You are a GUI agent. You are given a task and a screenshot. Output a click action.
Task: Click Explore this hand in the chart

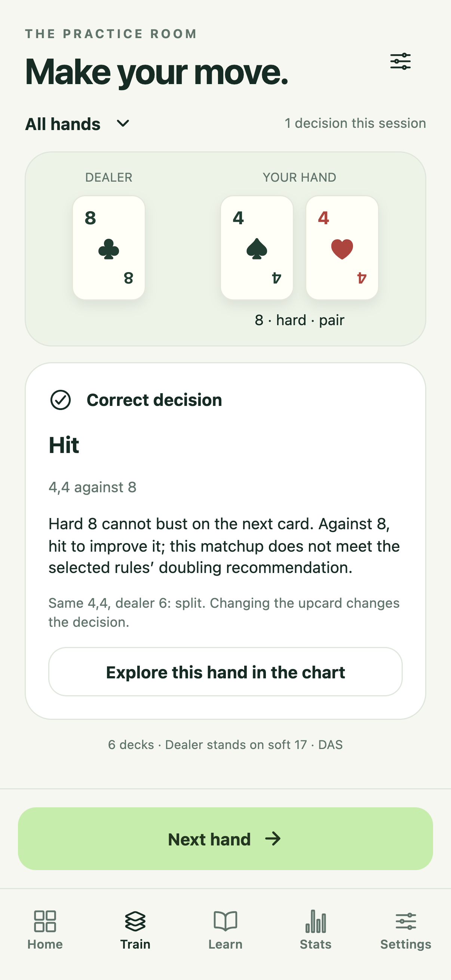pyautogui.click(x=225, y=672)
